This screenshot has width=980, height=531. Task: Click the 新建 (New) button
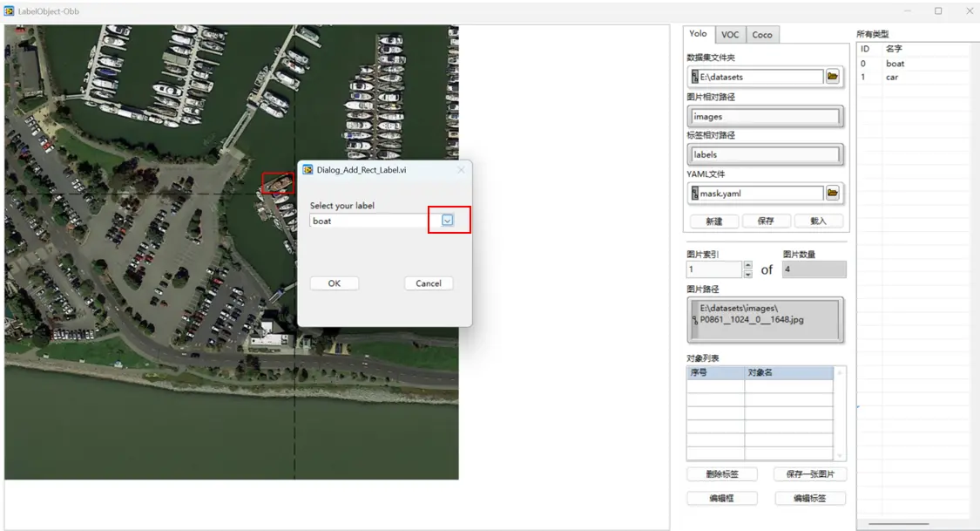pyautogui.click(x=714, y=221)
